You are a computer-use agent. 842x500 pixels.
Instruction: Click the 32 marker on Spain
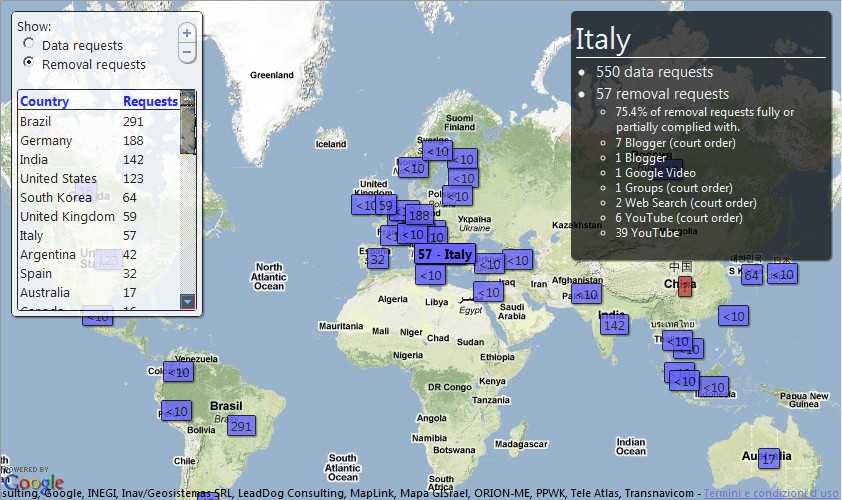click(x=376, y=259)
